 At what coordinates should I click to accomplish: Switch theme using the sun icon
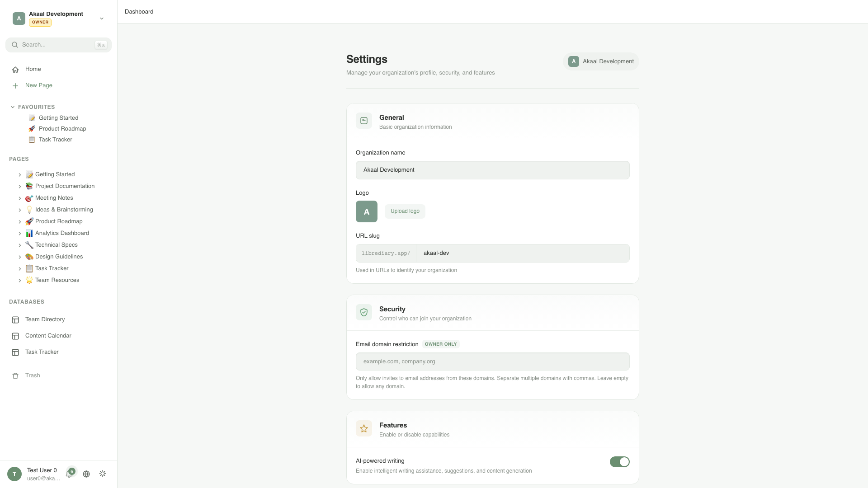pos(102,474)
